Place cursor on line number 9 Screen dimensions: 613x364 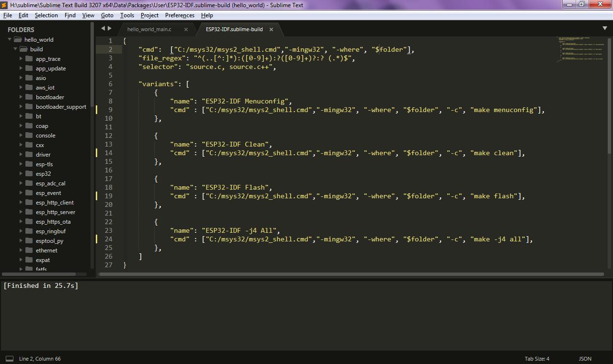point(110,110)
